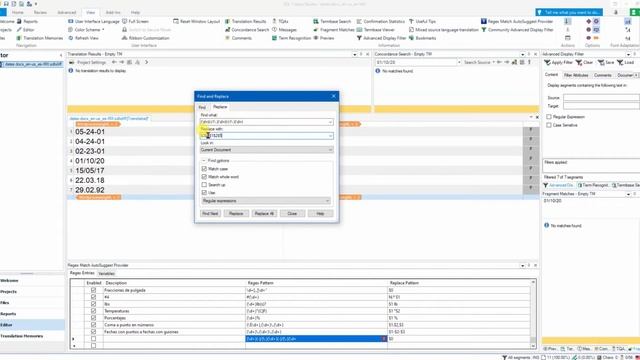Open Regex Match AutoSuggest panel options arrow
This screenshot has width=640, height=360.
point(522,266)
